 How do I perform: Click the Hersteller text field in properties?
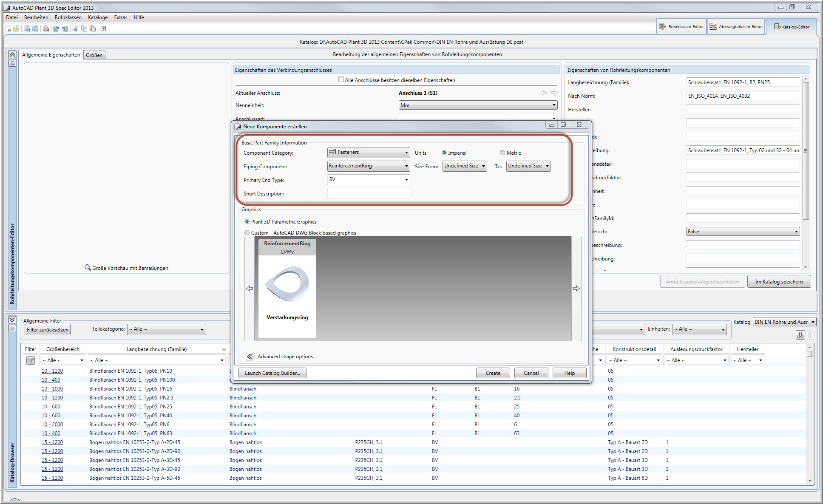coord(743,109)
